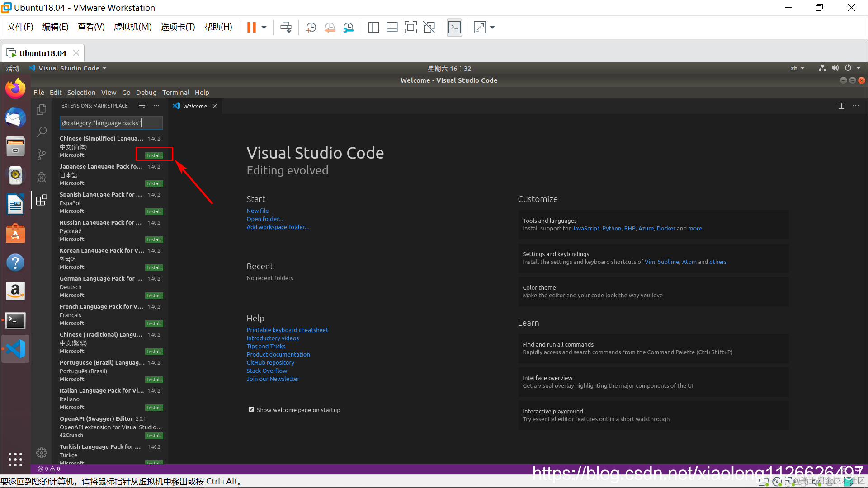868x488 pixels.
Task: Open the Explorer view in activity bar
Action: point(42,109)
